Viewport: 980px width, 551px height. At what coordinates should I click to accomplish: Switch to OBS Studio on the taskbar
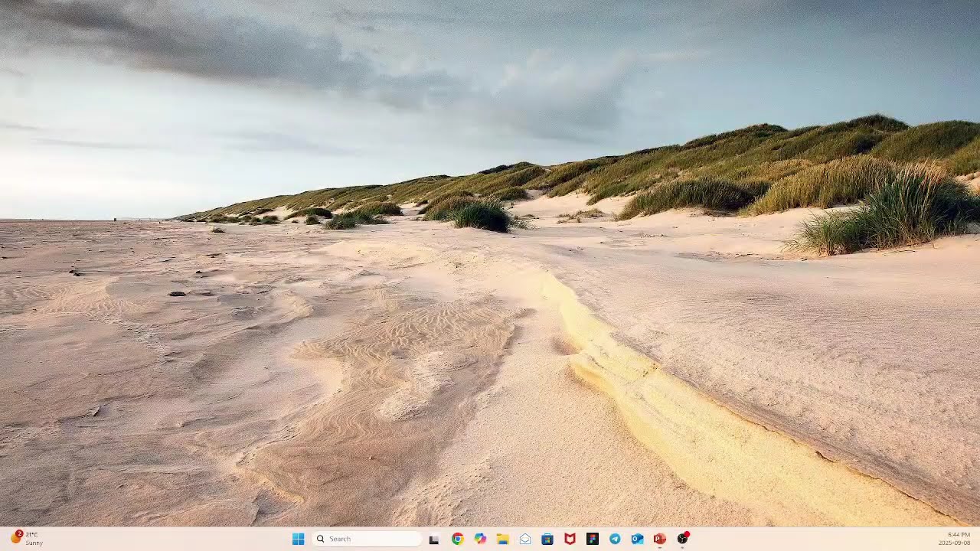682,539
